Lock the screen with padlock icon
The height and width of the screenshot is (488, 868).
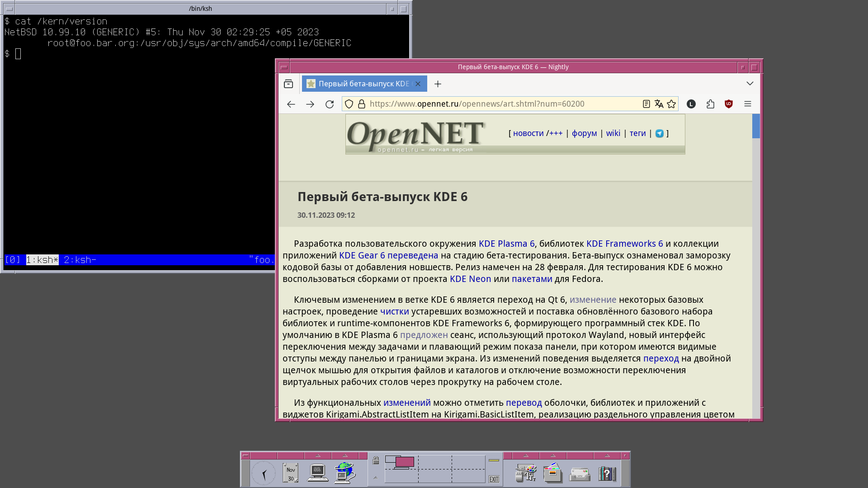376,460
